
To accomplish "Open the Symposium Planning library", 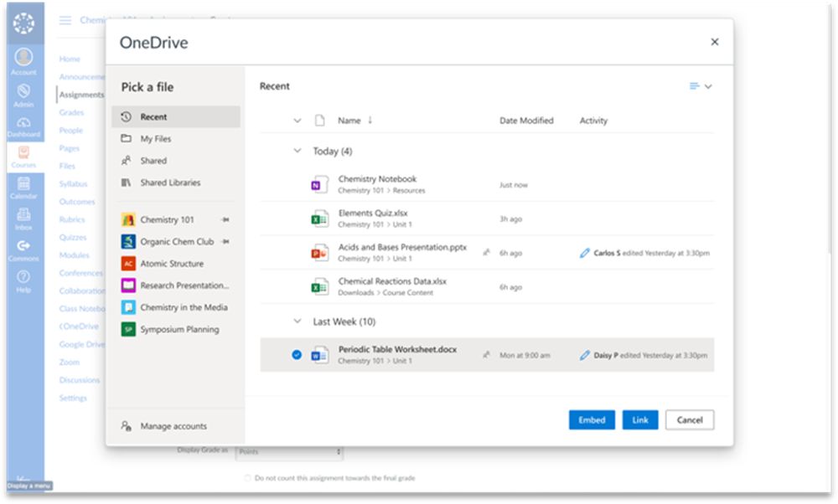I will tap(179, 329).
